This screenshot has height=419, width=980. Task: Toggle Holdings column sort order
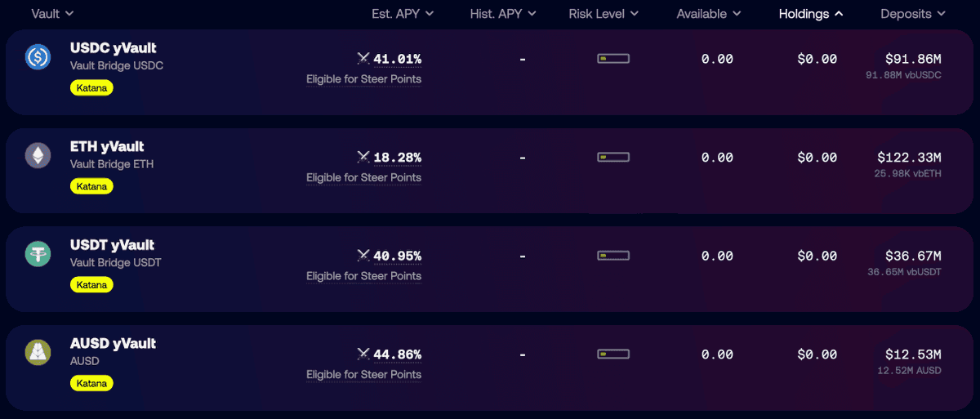pyautogui.click(x=811, y=14)
